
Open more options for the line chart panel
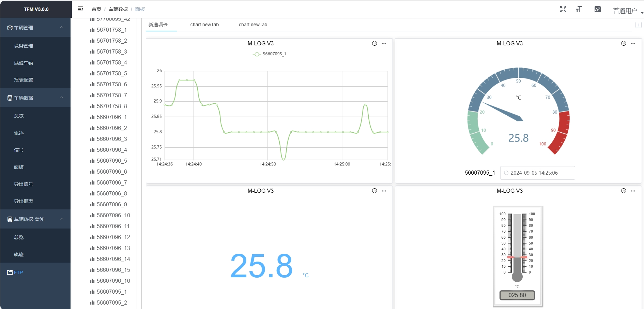tap(384, 44)
